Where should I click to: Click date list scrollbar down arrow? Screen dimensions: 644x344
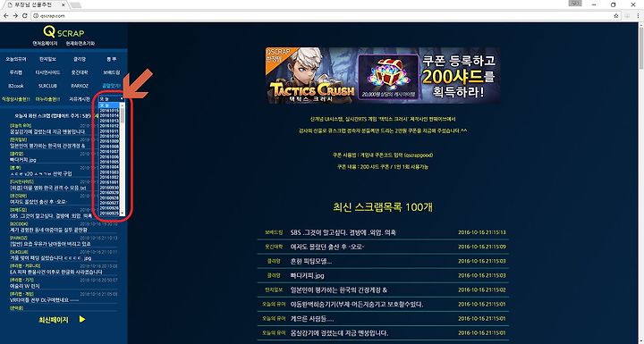point(123,214)
